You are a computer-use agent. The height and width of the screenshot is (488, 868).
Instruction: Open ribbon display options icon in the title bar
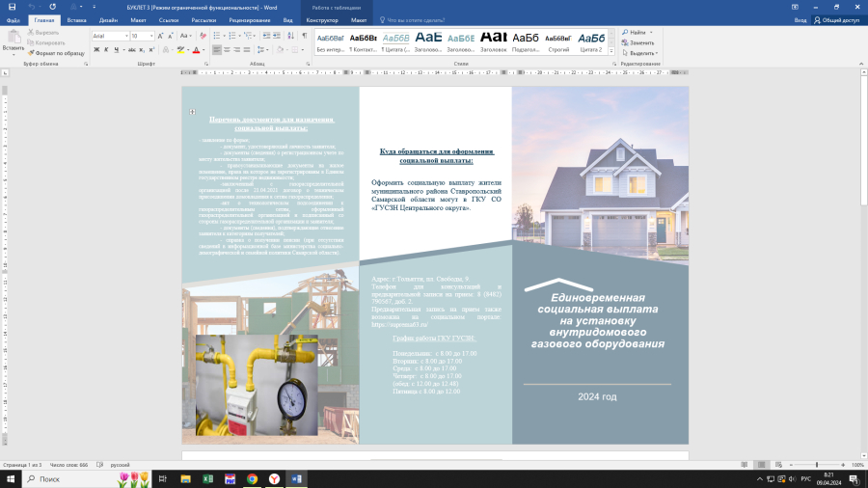[x=795, y=7]
